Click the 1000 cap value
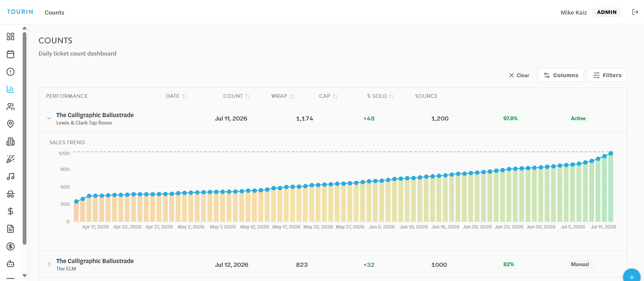The height and width of the screenshot is (281, 644). click(439, 265)
